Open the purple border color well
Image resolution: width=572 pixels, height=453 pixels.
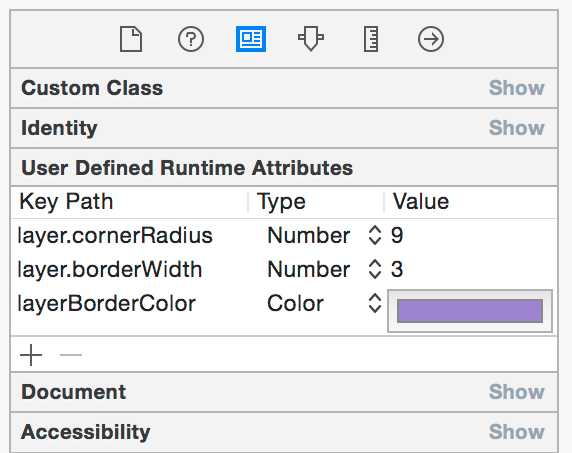[x=470, y=311]
